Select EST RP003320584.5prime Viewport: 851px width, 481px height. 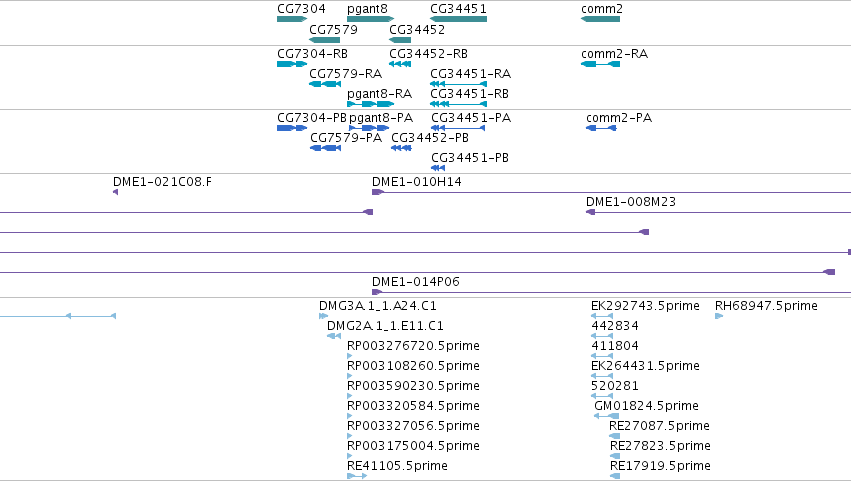[350, 416]
